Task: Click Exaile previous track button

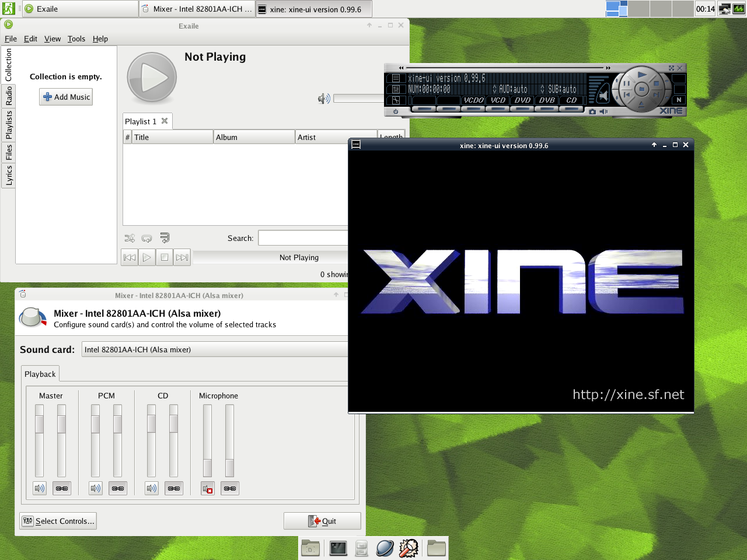Action: tap(130, 257)
